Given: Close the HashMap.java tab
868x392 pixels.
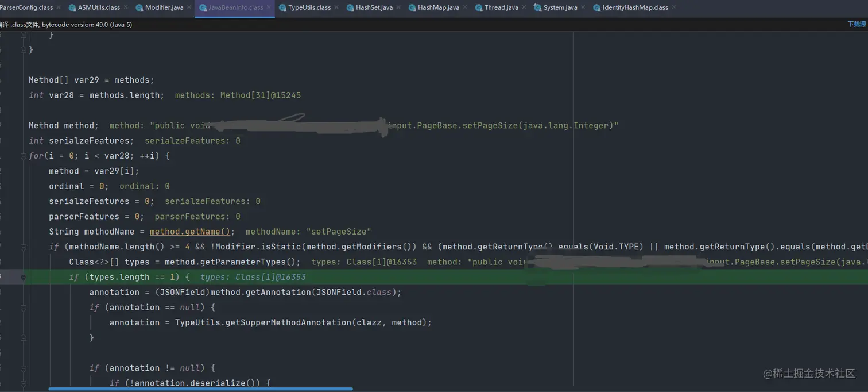Looking at the screenshot, I should 466,7.
